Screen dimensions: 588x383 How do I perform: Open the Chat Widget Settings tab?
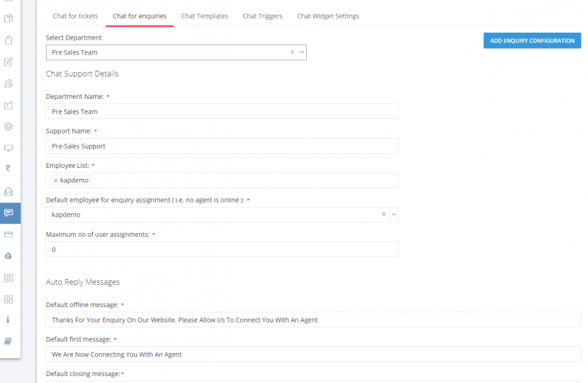tap(328, 16)
